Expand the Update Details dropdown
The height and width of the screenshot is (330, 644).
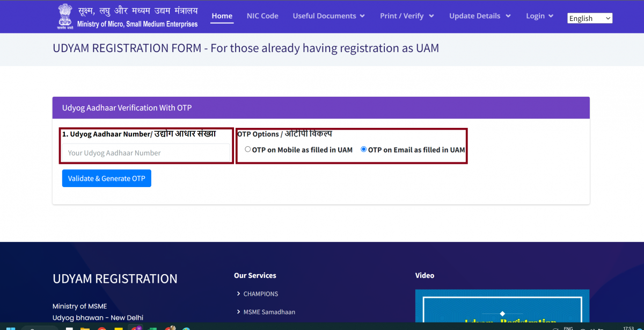click(x=479, y=16)
